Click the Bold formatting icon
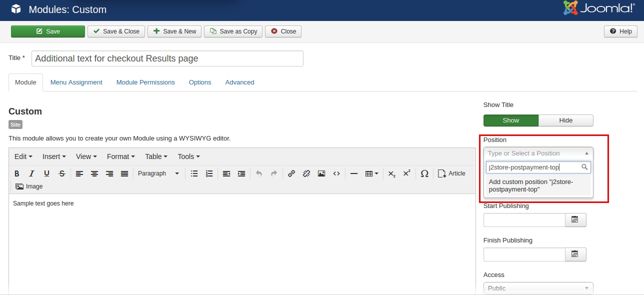Image resolution: width=644 pixels, height=295 pixels. (x=17, y=173)
